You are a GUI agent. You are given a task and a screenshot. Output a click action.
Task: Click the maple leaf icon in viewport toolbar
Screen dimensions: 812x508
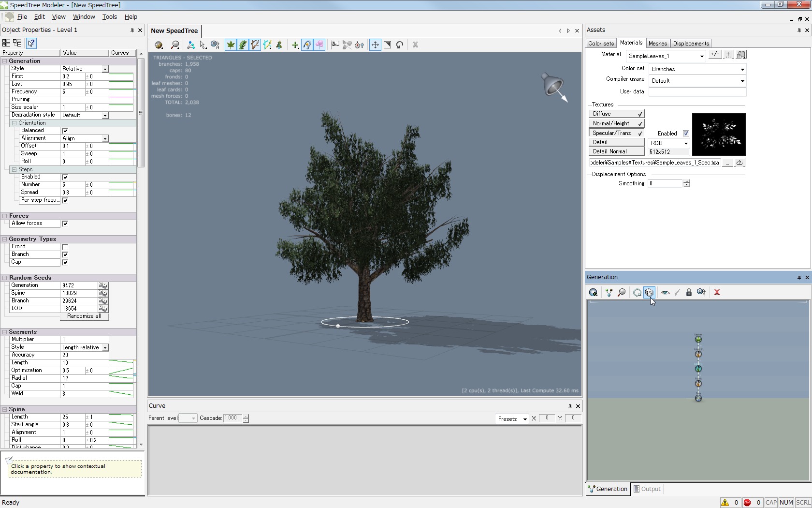coord(231,45)
